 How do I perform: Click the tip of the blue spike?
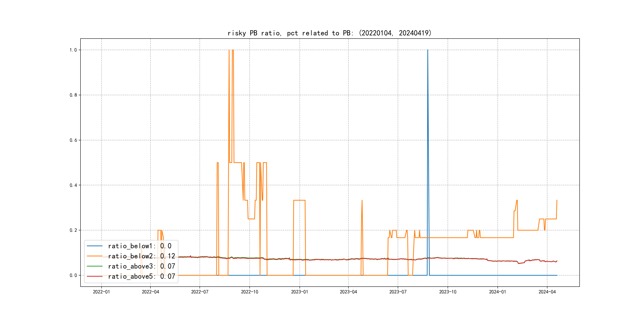click(x=428, y=50)
